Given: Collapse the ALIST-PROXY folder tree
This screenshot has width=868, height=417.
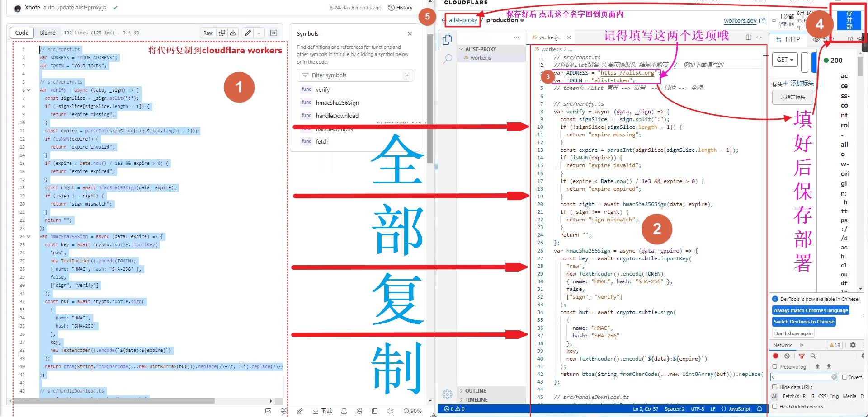Looking at the screenshot, I should [461, 49].
